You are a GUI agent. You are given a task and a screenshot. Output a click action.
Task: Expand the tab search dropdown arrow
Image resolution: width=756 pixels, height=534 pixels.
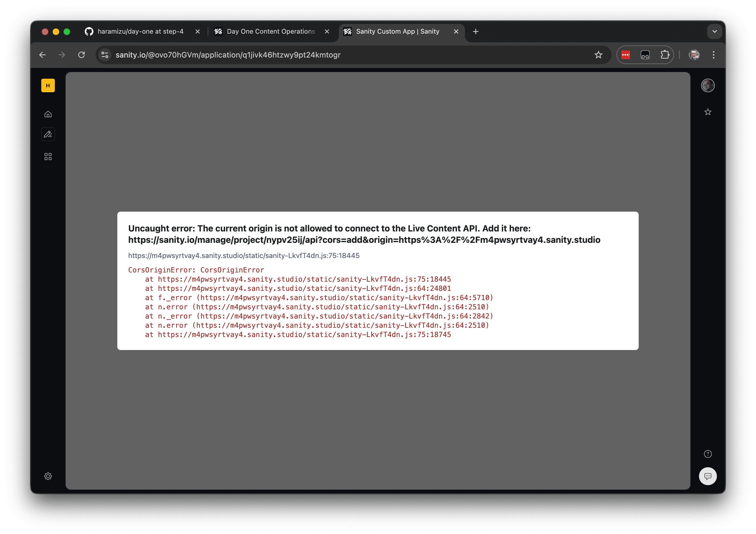pyautogui.click(x=714, y=31)
